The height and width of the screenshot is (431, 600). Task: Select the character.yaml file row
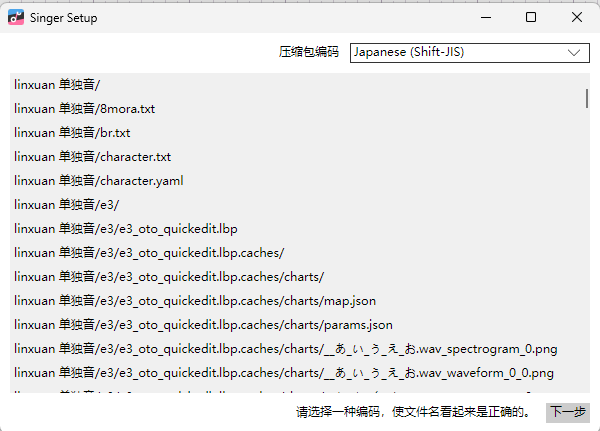click(x=299, y=181)
